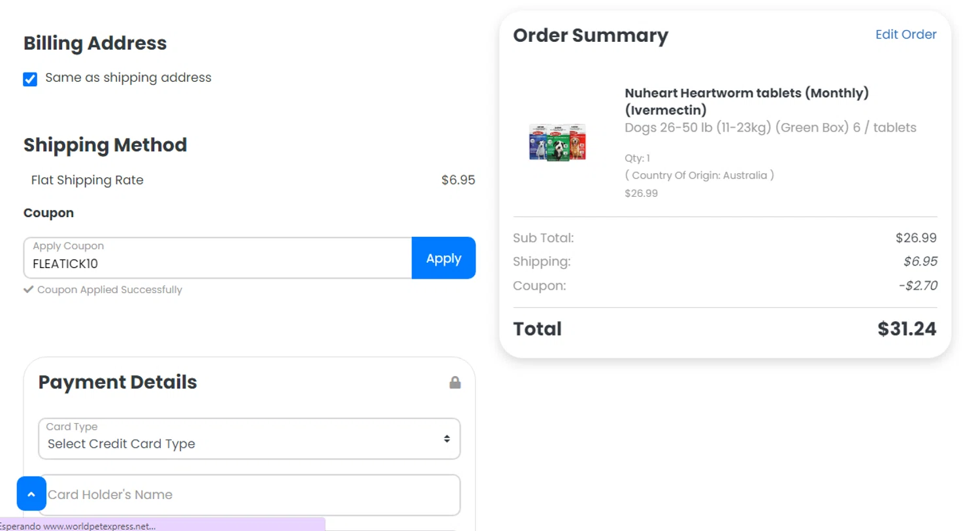Viewport: 980px width, 531px height.
Task: Click the Apply coupon button
Action: (444, 258)
